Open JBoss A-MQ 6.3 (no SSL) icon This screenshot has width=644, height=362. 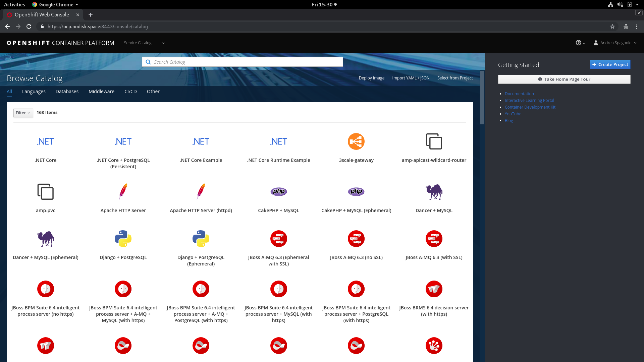click(356, 239)
